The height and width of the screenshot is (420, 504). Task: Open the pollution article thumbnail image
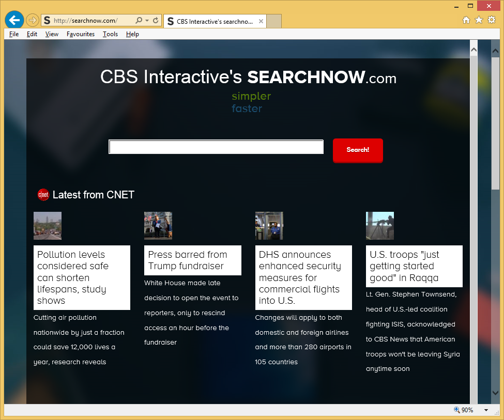coord(48,226)
